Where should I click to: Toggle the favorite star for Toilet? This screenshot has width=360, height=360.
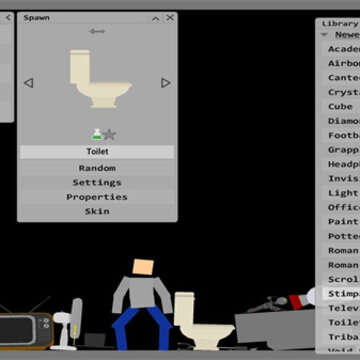point(109,135)
